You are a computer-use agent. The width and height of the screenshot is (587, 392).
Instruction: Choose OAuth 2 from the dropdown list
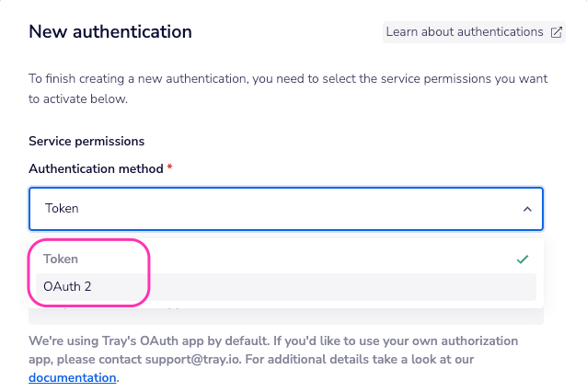point(67,286)
